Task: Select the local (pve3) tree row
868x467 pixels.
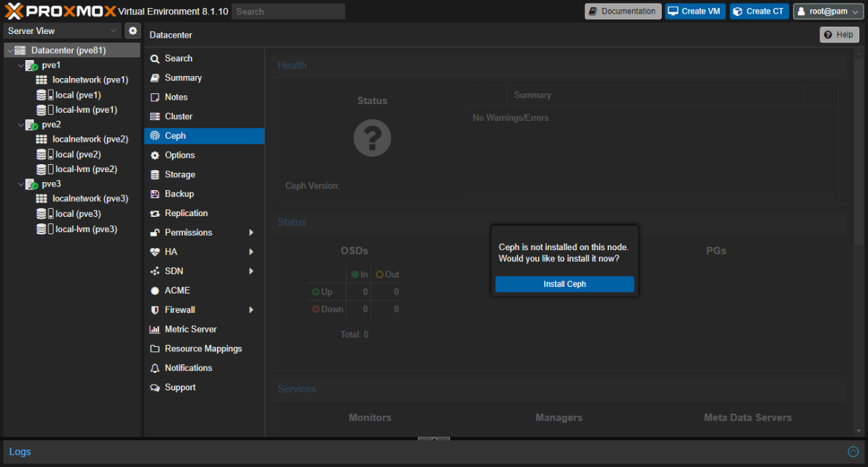Action: coord(72,214)
